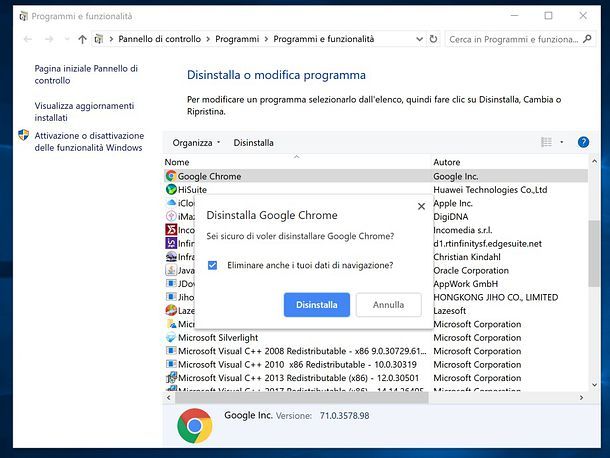Click the version number 71.0.3578.98
This screenshot has width=610, height=458.
[344, 416]
